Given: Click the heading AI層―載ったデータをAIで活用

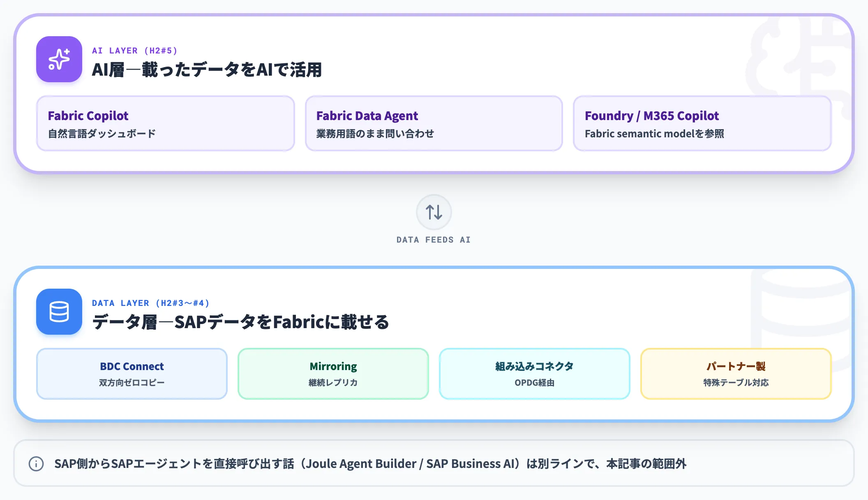Looking at the screenshot, I should click(x=207, y=69).
